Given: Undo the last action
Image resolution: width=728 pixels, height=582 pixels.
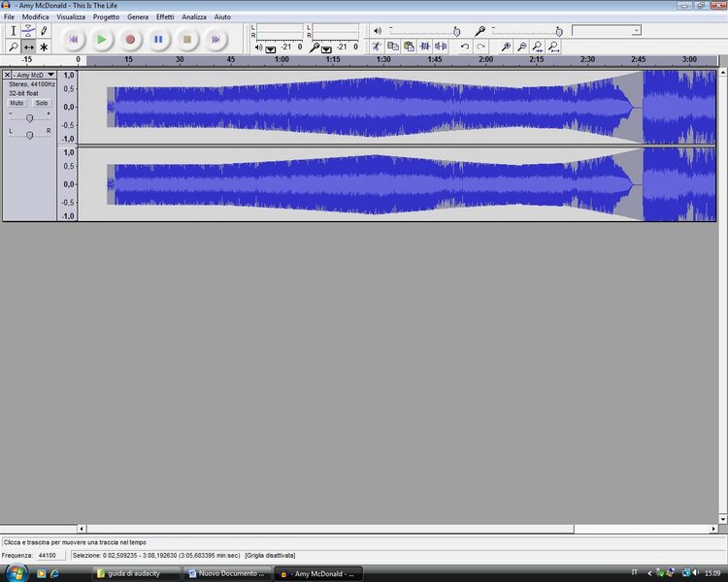Looking at the screenshot, I should pyautogui.click(x=465, y=47).
